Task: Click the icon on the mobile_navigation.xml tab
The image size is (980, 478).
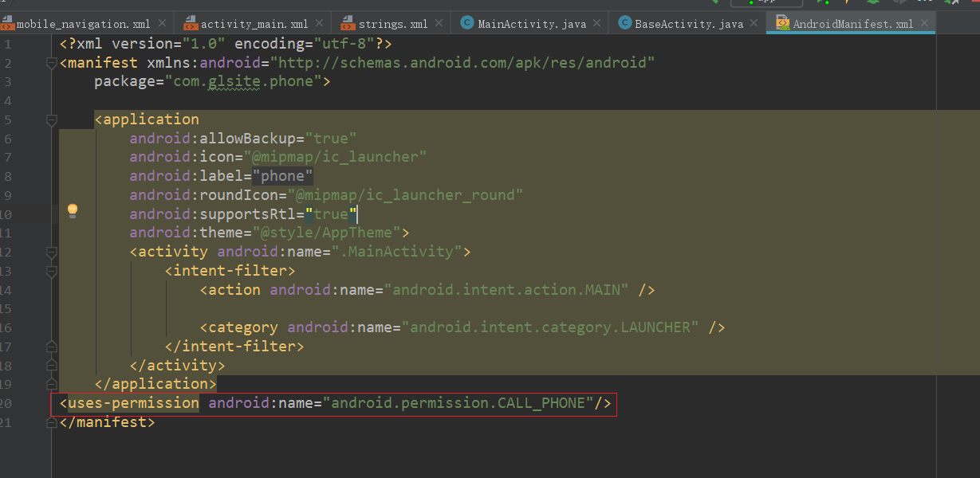Action: pyautogui.click(x=7, y=23)
